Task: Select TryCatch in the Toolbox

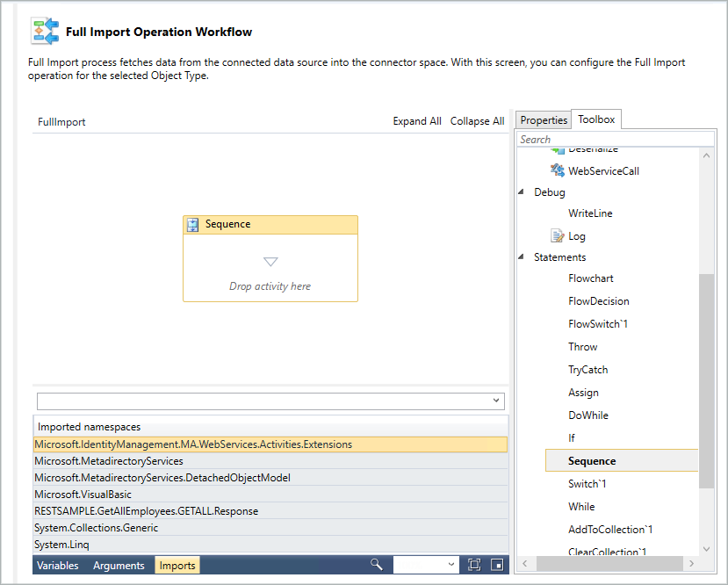Action: coord(587,370)
